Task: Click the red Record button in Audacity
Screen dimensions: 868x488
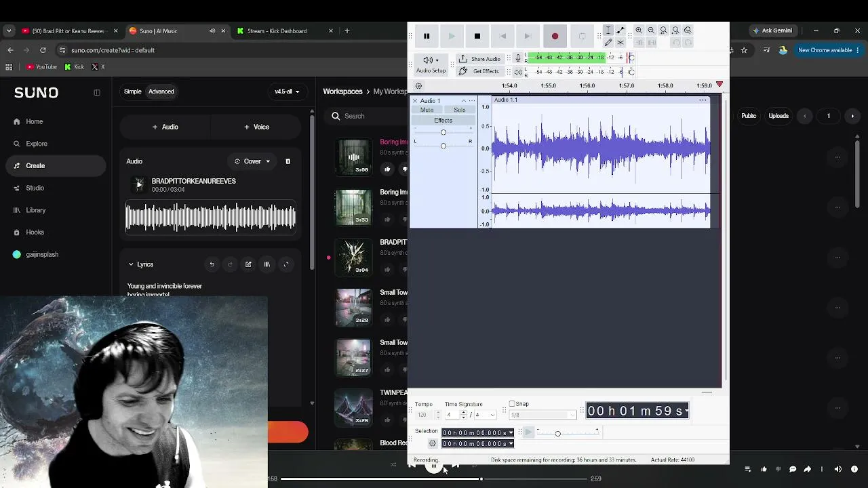Action: click(x=555, y=37)
